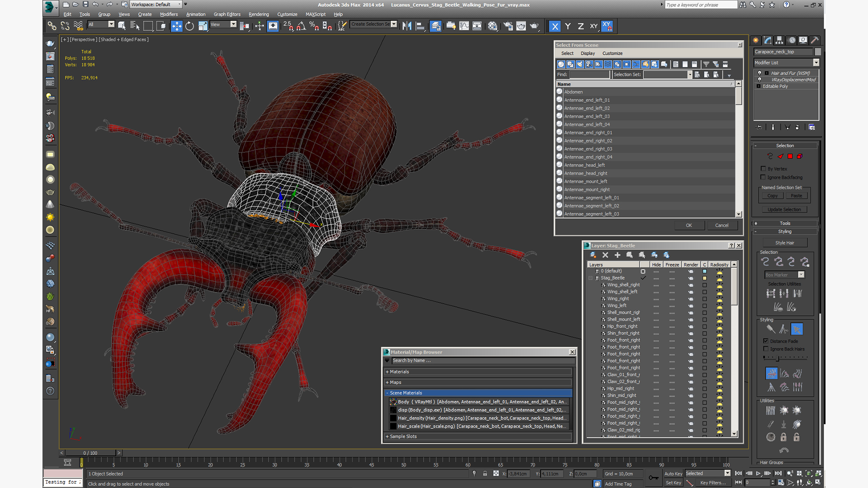Click the Find field in Select From Scene
Image resolution: width=868 pixels, height=488 pixels.
(x=590, y=75)
